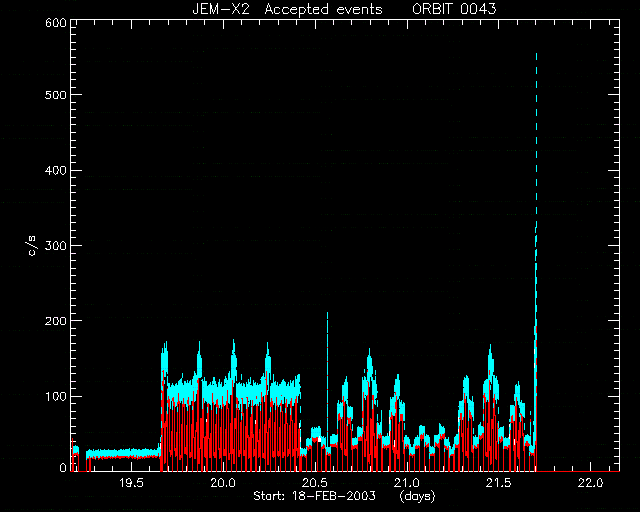Image resolution: width=640 pixels, height=512 pixels.
Task: Click the plot title JEM-X2 Accepted events
Action: [287, 9]
